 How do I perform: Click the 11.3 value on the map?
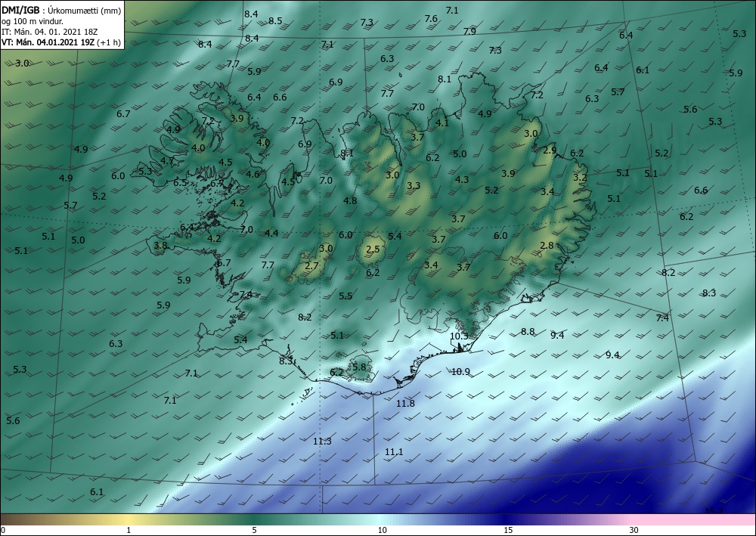[x=322, y=441]
